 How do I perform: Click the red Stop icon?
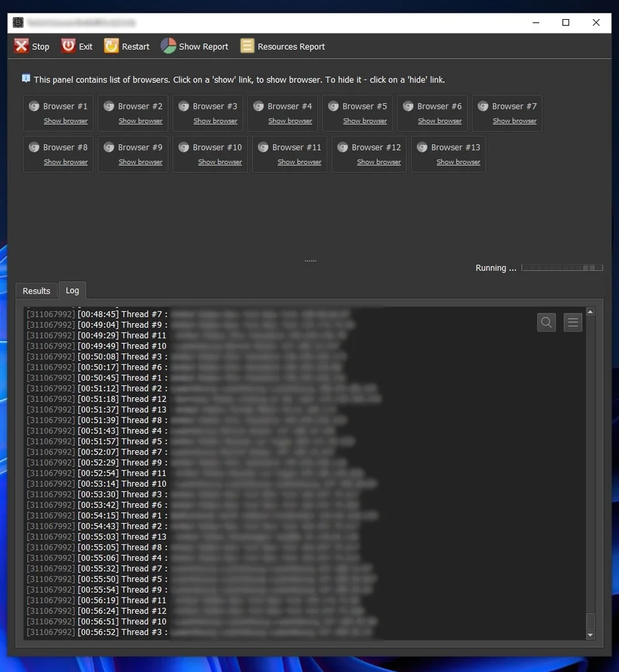tap(21, 46)
